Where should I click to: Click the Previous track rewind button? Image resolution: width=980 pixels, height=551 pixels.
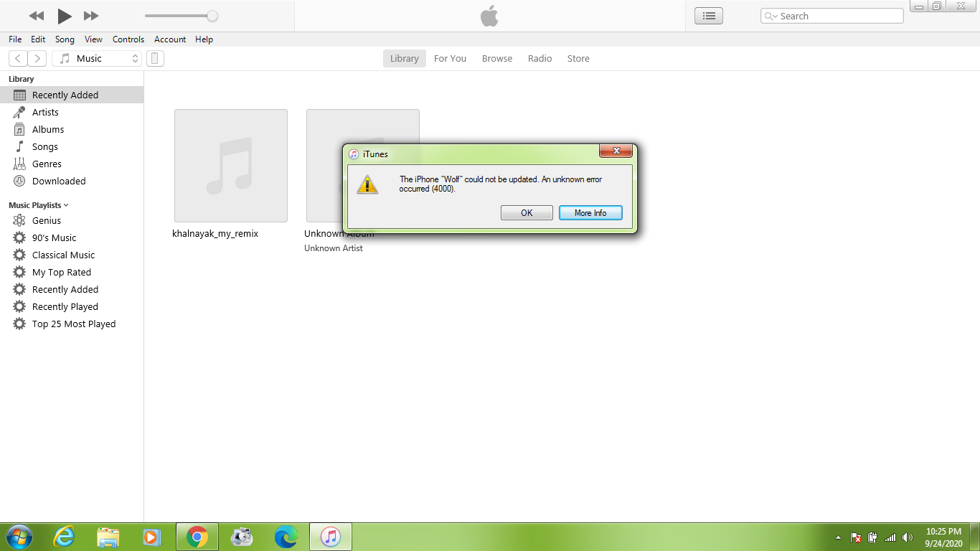click(37, 16)
